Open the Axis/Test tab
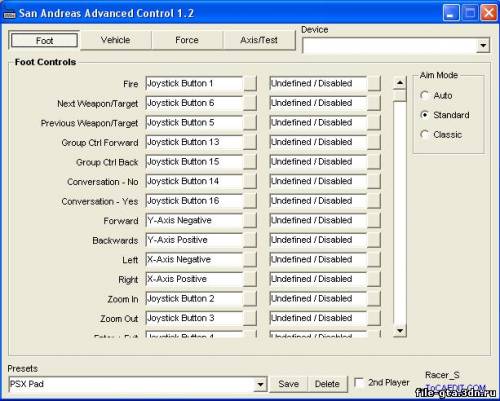Image resolution: width=500 pixels, height=401 pixels. pyautogui.click(x=259, y=40)
